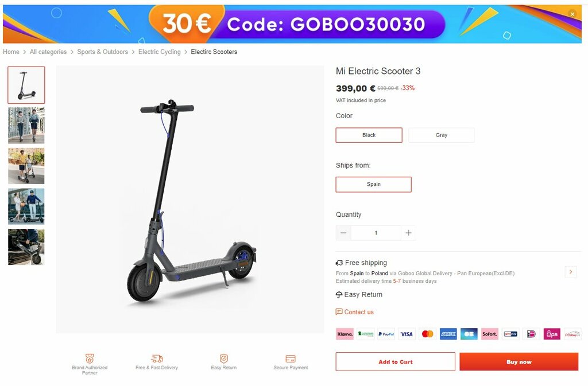
Task: Click the Sofort payment icon
Action: click(490, 334)
